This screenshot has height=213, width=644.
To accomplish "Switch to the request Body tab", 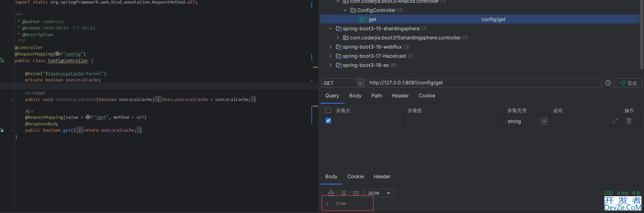I will click(355, 96).
